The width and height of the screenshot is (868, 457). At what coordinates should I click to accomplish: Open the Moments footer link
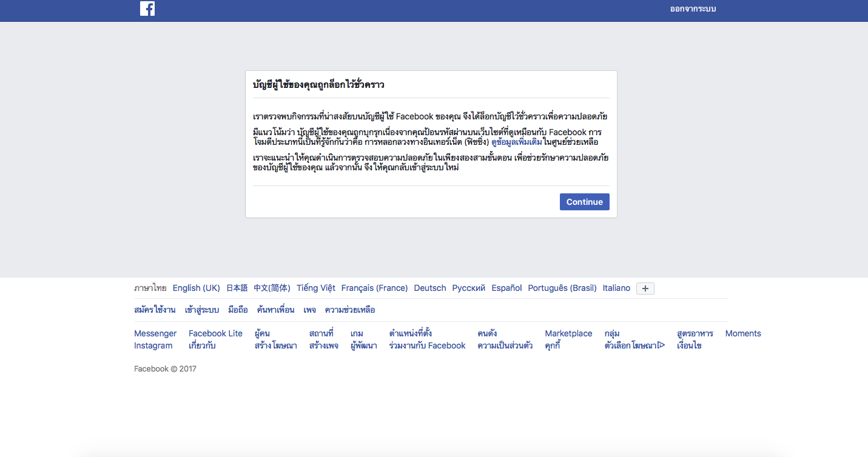[x=743, y=333]
